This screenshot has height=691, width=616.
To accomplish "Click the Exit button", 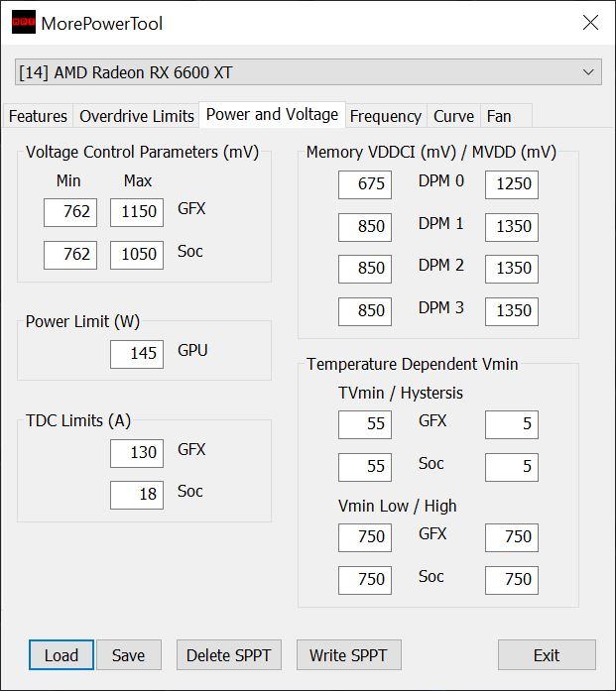I will point(547,655).
